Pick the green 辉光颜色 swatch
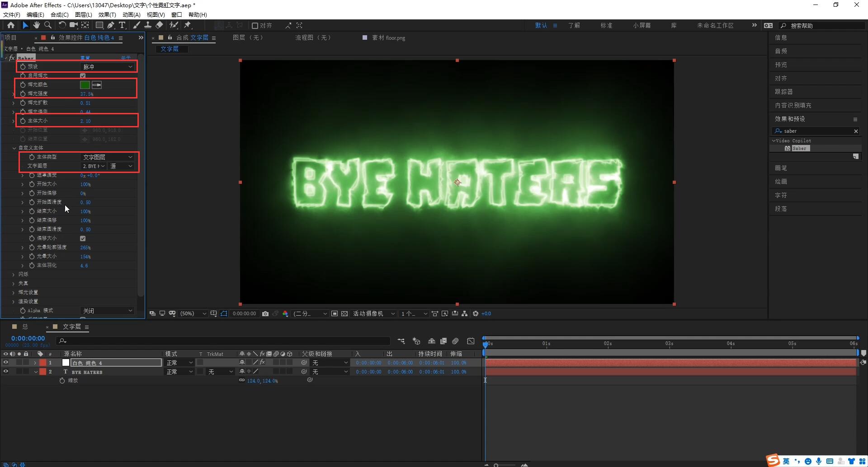The image size is (868, 467). click(x=85, y=84)
